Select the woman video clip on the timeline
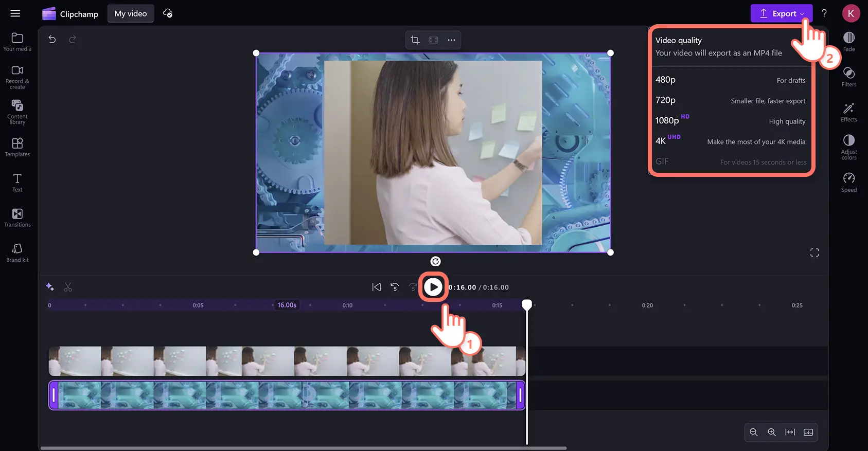868x451 pixels. [x=287, y=361]
